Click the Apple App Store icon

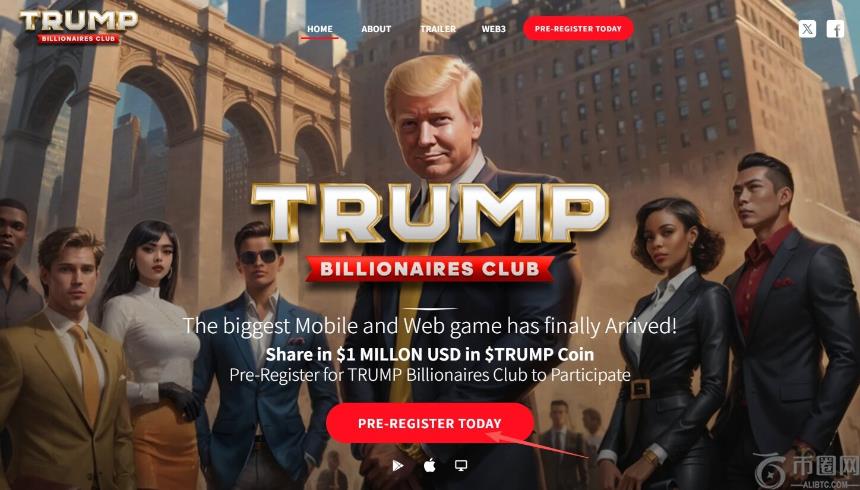429,465
